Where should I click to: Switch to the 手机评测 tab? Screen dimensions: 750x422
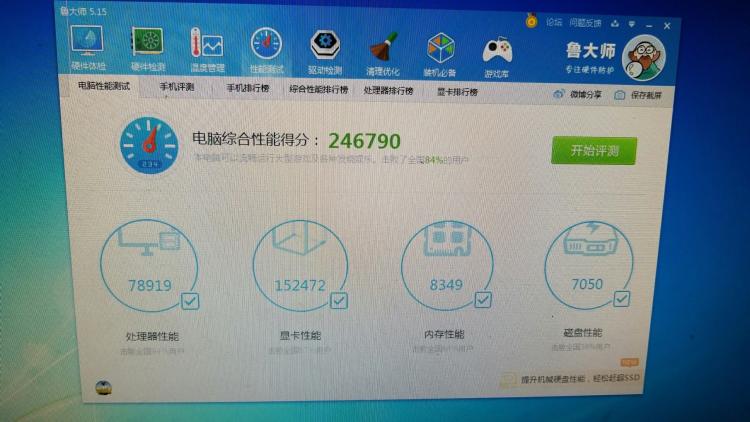176,87
